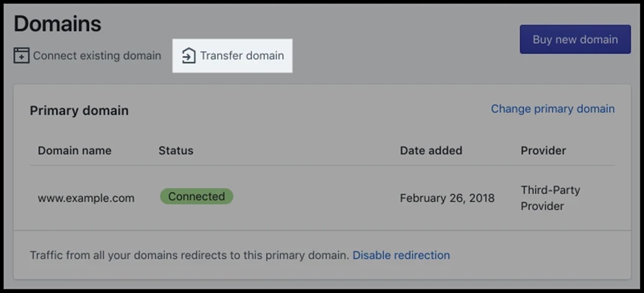Click the Primary domain section title
Screen dimensions: 644x293
tap(79, 111)
